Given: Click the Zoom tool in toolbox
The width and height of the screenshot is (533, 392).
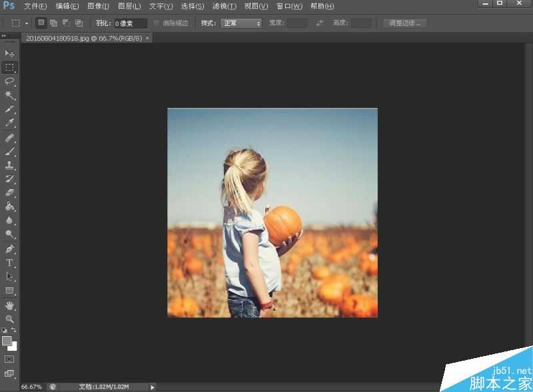Looking at the screenshot, I should pos(9,319).
